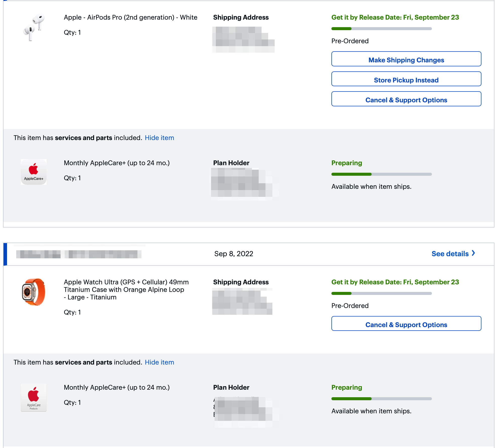Collapse AirPods services with Hide item
This screenshot has height=448, width=497.
(x=159, y=138)
